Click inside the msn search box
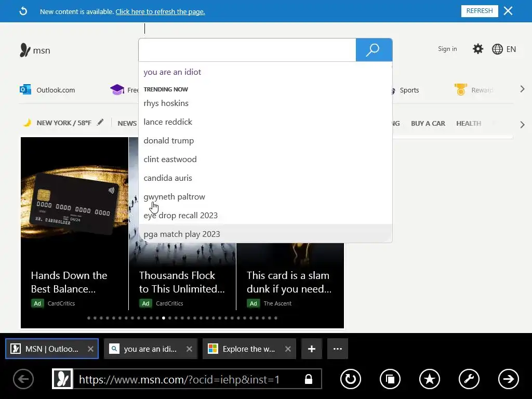Image resolution: width=532 pixels, height=399 pixels. (247, 50)
